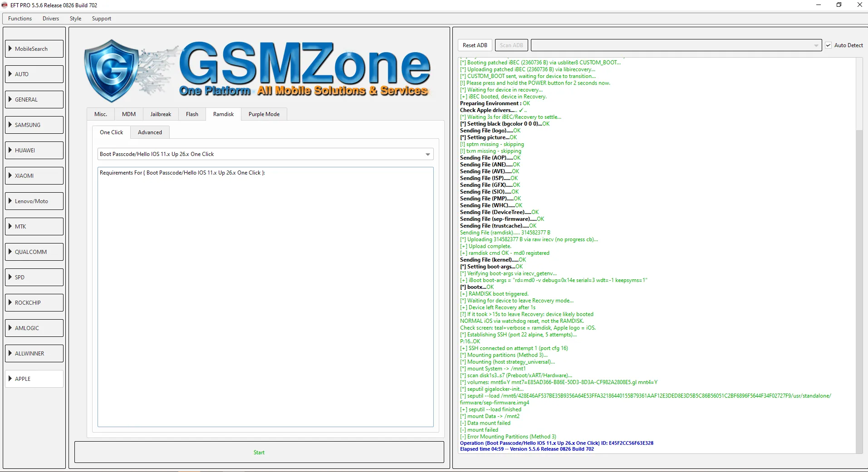Click the 'Device left Recovery after 1s' line

(498, 307)
